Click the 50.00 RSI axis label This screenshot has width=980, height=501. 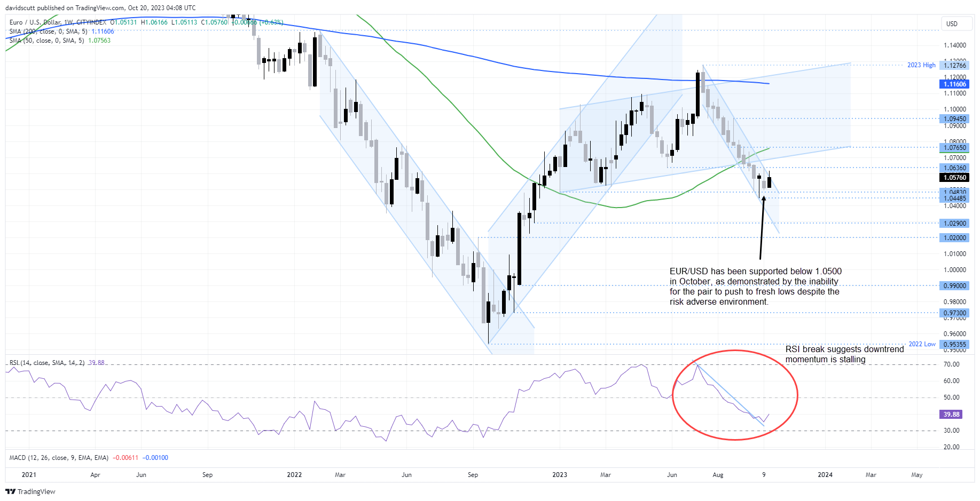tap(952, 397)
